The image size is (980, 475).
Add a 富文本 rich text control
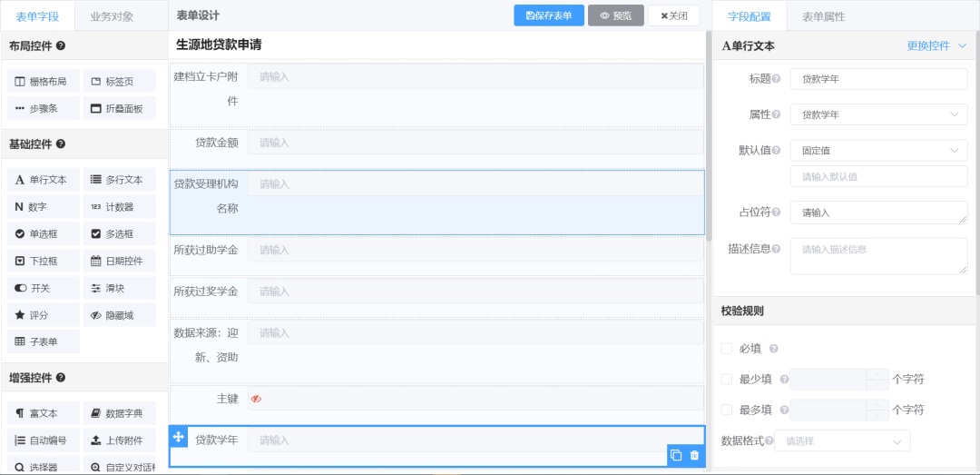pyautogui.click(x=43, y=413)
